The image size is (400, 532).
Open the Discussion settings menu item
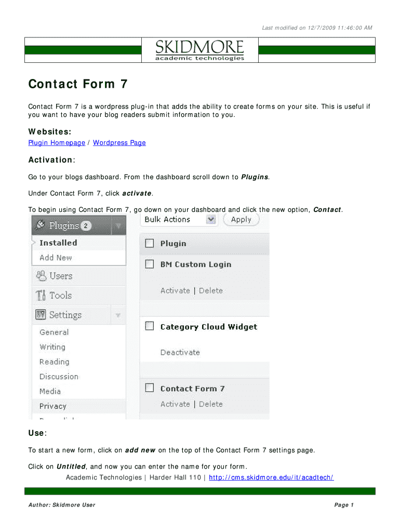click(59, 377)
